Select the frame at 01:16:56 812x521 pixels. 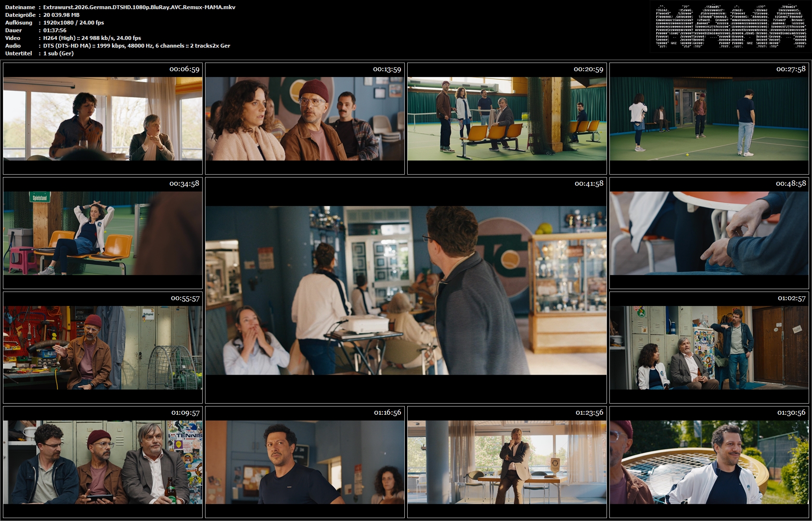(305, 462)
